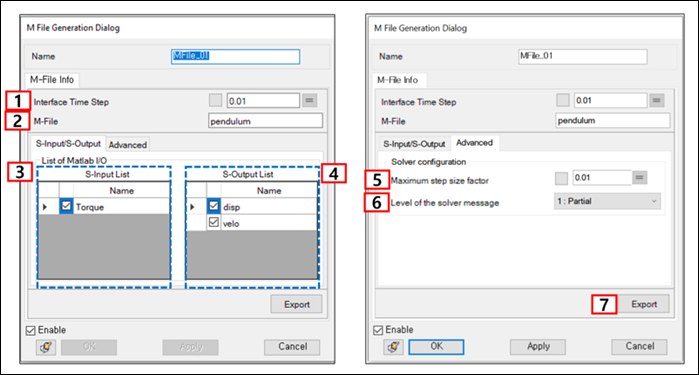Click the dialog help icon in right dialog
The height and width of the screenshot is (375, 699).
(393, 346)
